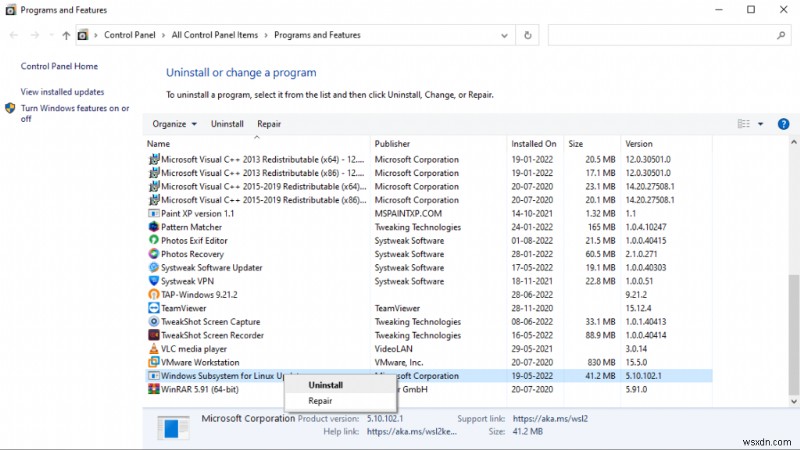
Task: Choose Uninstall from the context menu
Action: pyautogui.click(x=326, y=385)
